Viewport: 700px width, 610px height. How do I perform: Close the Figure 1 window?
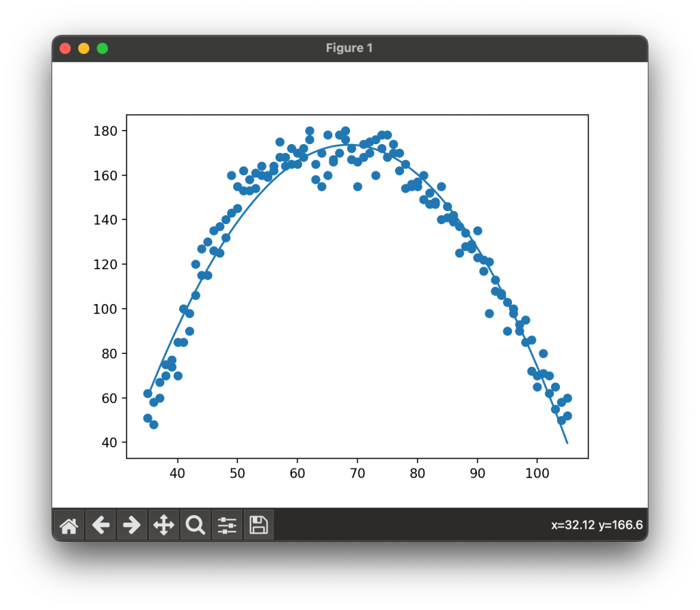[x=66, y=48]
